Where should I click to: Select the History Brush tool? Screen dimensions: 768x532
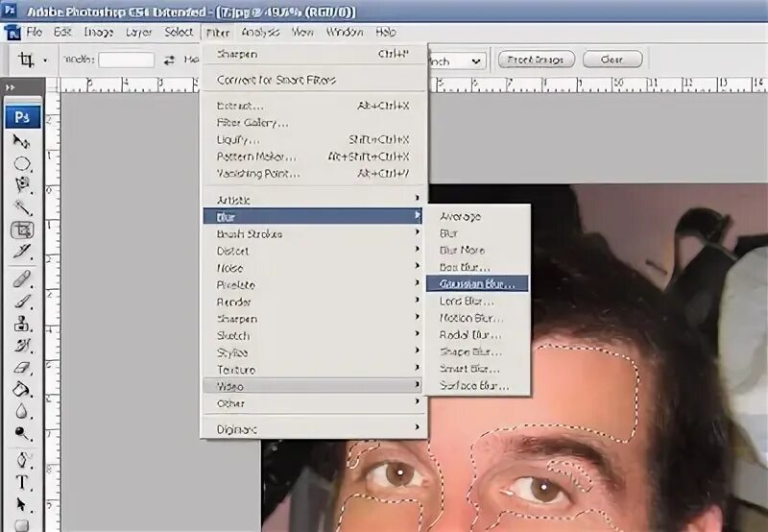[21, 346]
